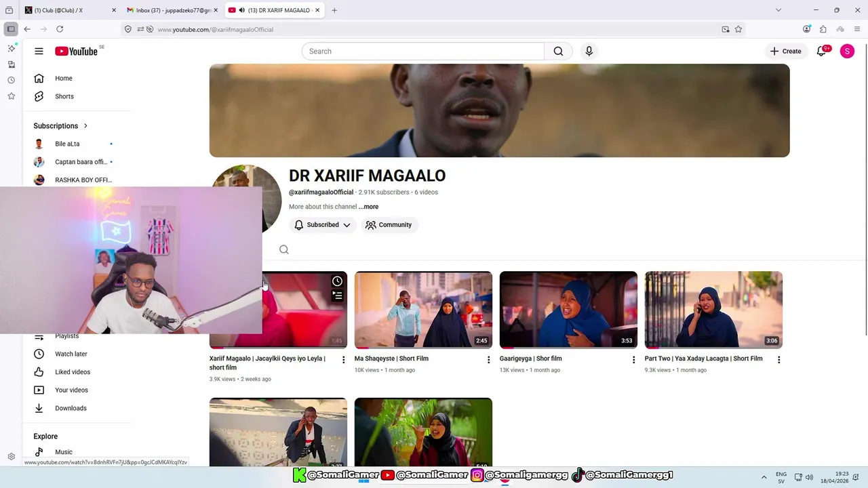This screenshot has width=868, height=488.
Task: Close the Club X tab
Action: [113, 10]
